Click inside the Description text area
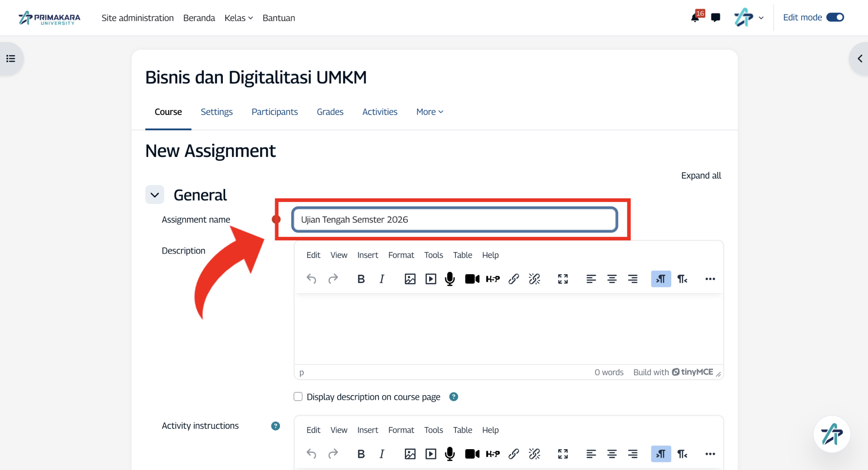This screenshot has height=470, width=868. 509,329
